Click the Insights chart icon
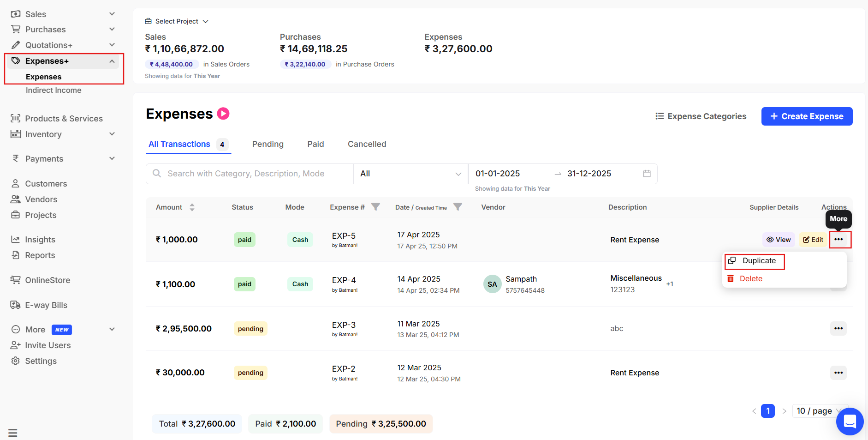Image resolution: width=868 pixels, height=440 pixels. click(16, 239)
